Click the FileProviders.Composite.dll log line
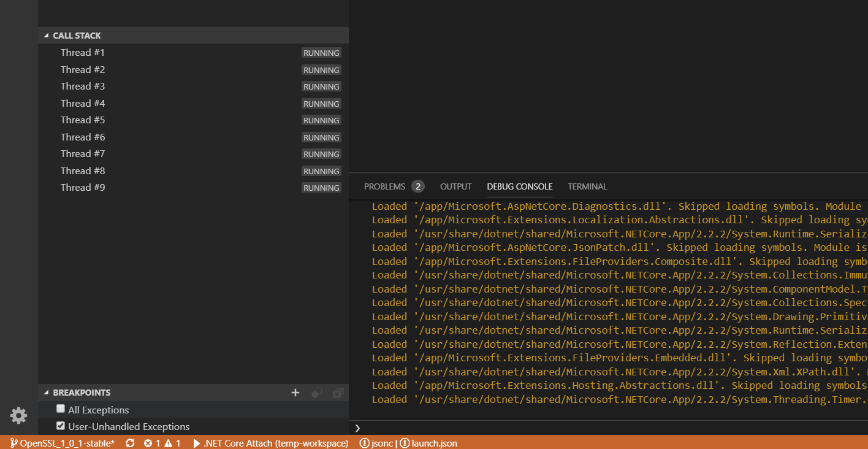 point(620,261)
